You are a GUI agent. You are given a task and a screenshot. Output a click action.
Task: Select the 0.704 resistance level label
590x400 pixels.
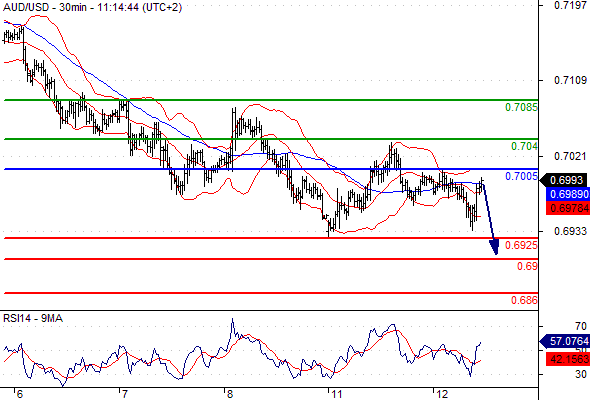524,146
